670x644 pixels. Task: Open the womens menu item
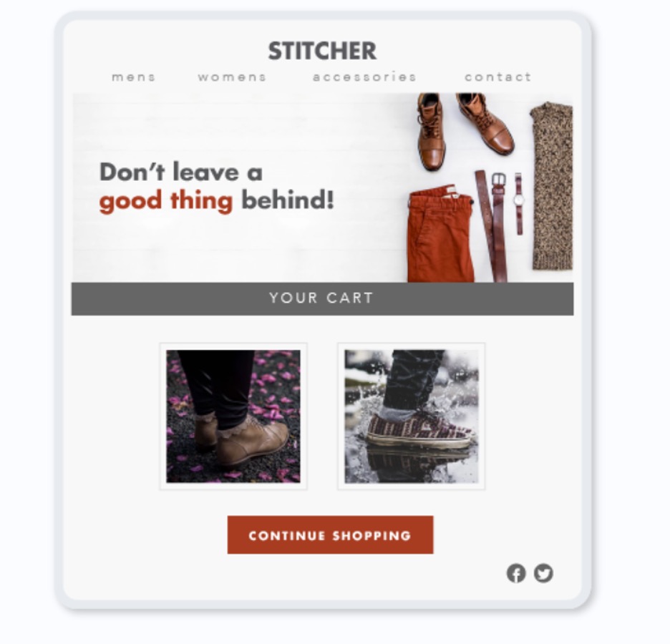click(x=232, y=77)
